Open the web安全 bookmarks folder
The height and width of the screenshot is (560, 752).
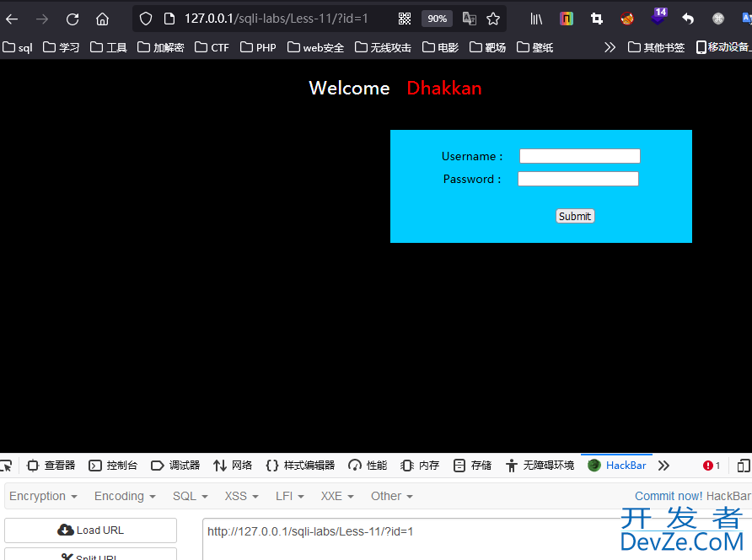click(x=315, y=47)
